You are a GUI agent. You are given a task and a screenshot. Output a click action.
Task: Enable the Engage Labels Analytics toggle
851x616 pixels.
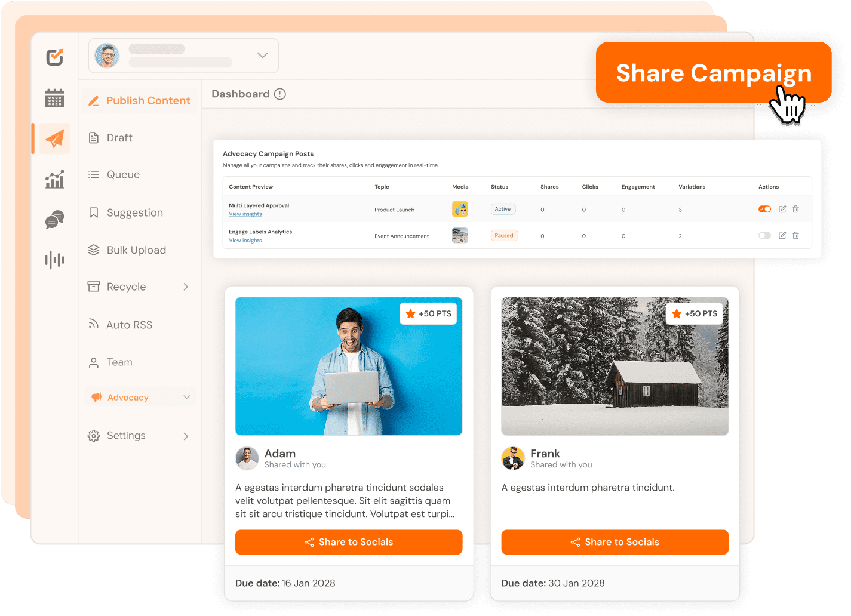[764, 235]
